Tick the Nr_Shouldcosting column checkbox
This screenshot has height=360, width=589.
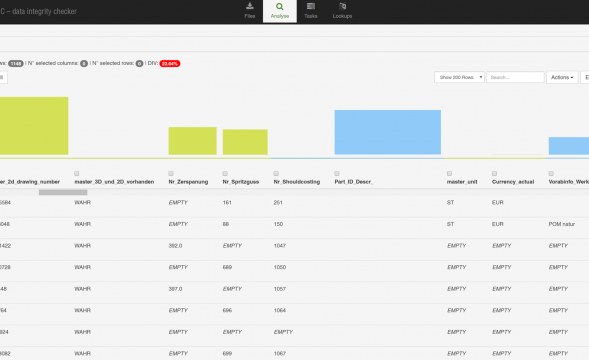[x=276, y=173]
